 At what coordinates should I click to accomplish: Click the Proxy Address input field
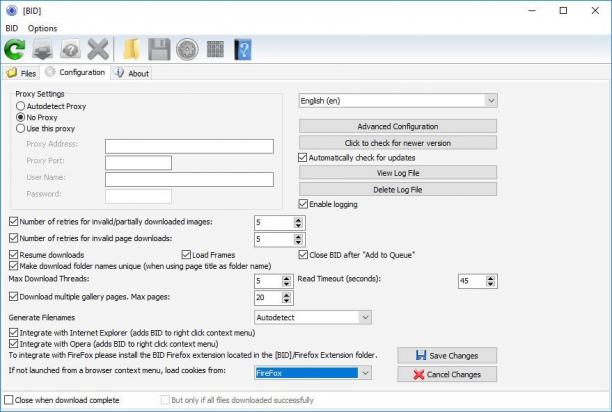tap(189, 146)
